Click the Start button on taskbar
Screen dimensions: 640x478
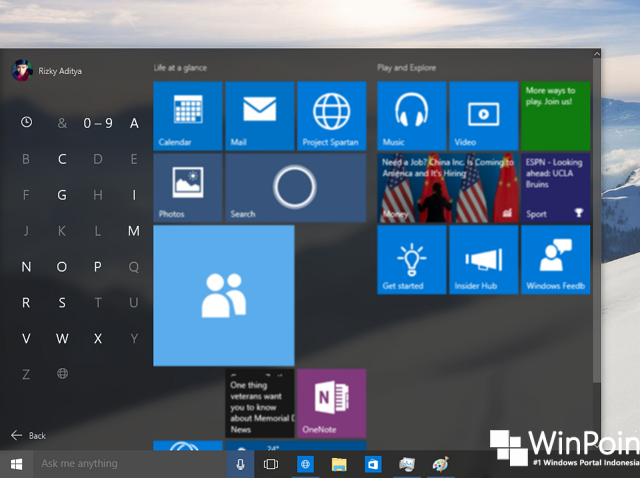16,464
